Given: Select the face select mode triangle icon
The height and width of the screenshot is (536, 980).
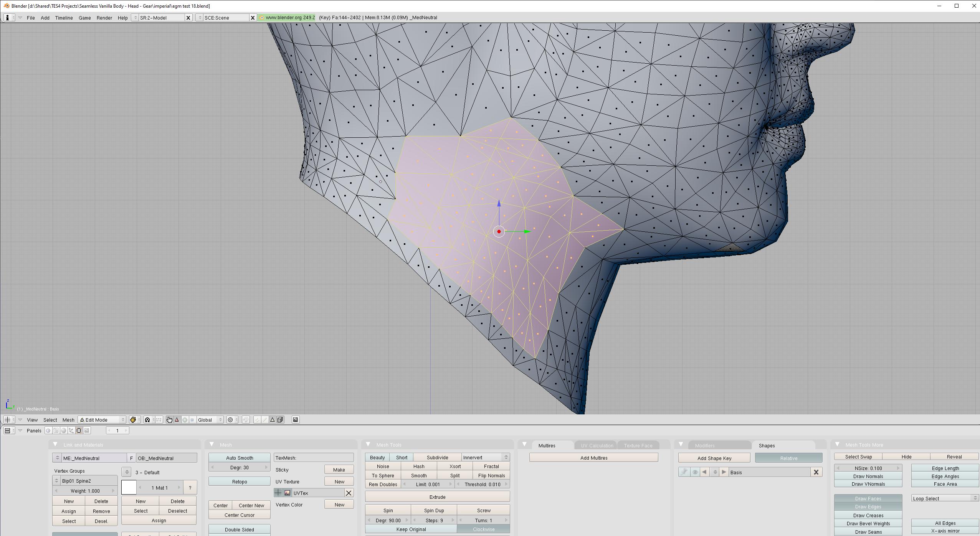Looking at the screenshot, I should coord(273,420).
